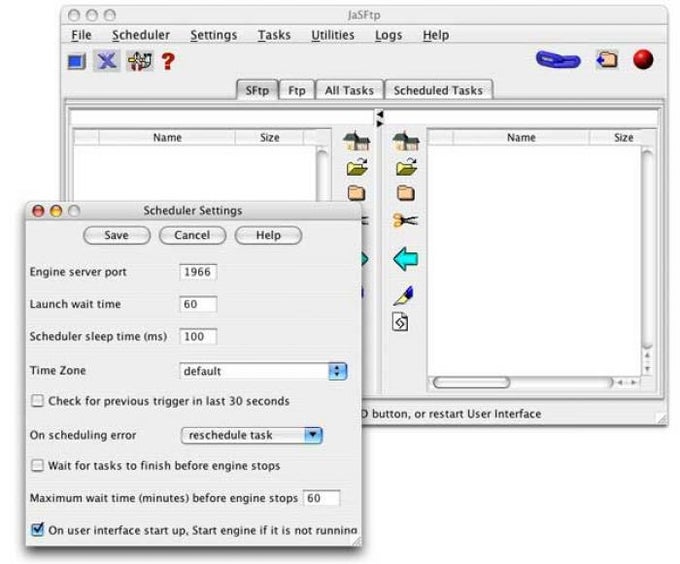Click Help button in Scheduler Settings
This screenshot has height=564, width=680.
(x=268, y=235)
